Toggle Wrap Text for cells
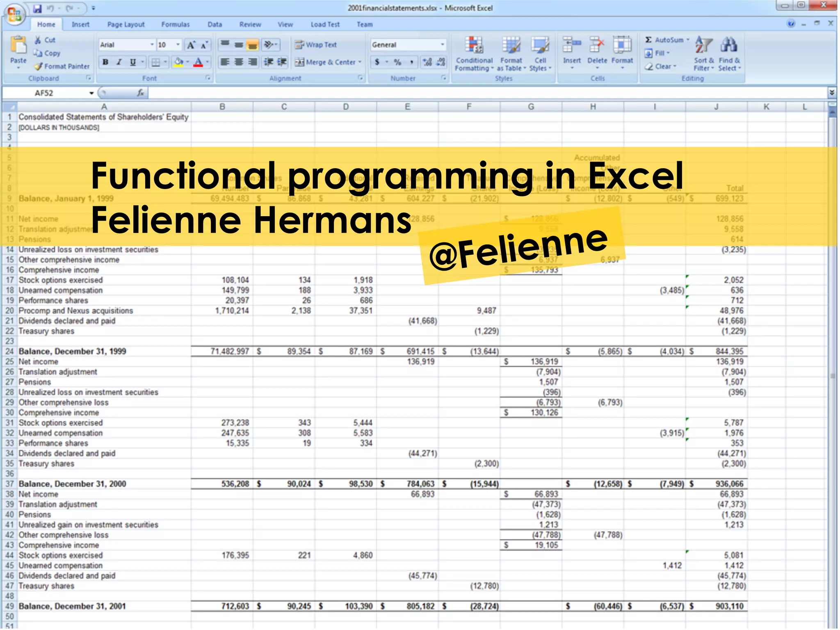840x630 pixels. click(x=316, y=45)
